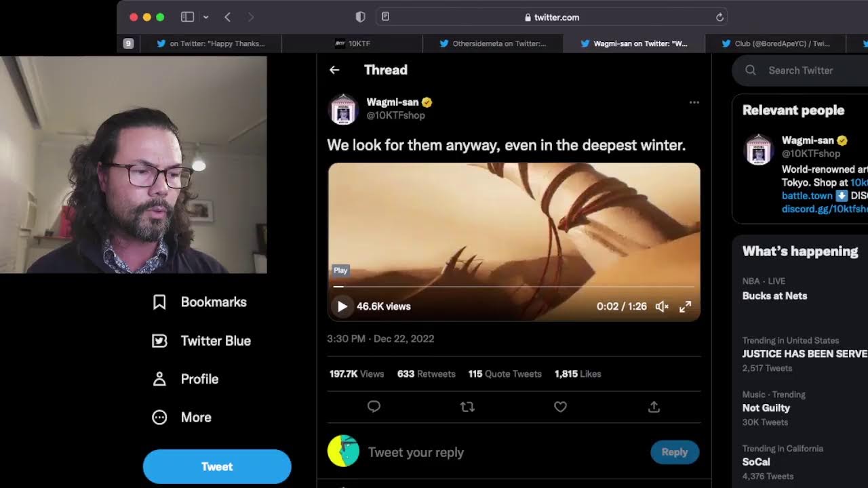Click the retweet icon
Image resolution: width=868 pixels, height=488 pixels.
tap(467, 407)
